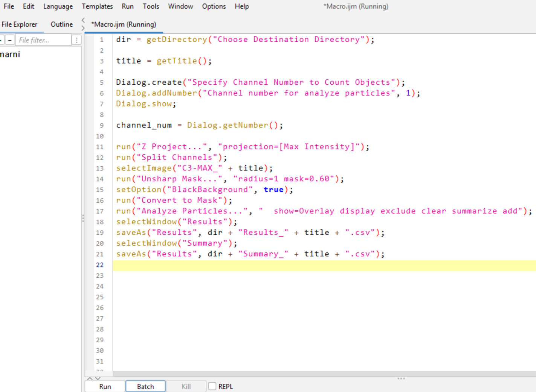This screenshot has height=392, width=536.
Task: Click '"Results_"' string on line 19
Action: (263, 232)
